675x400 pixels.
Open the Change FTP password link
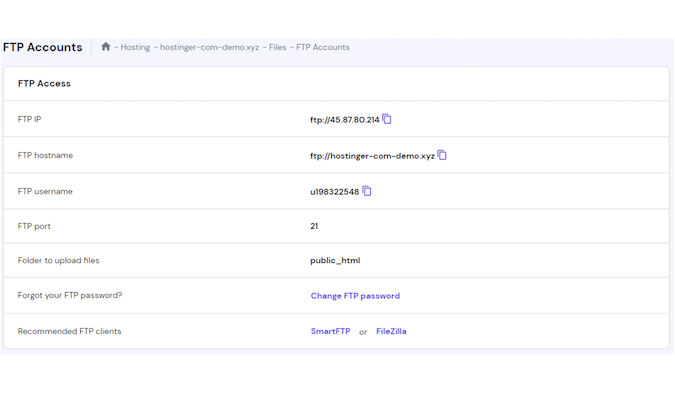[x=355, y=296]
